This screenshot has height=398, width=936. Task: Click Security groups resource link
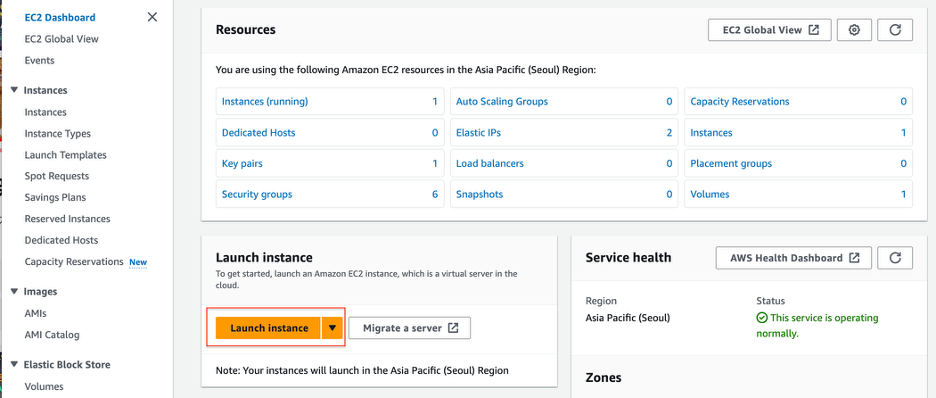(x=257, y=195)
